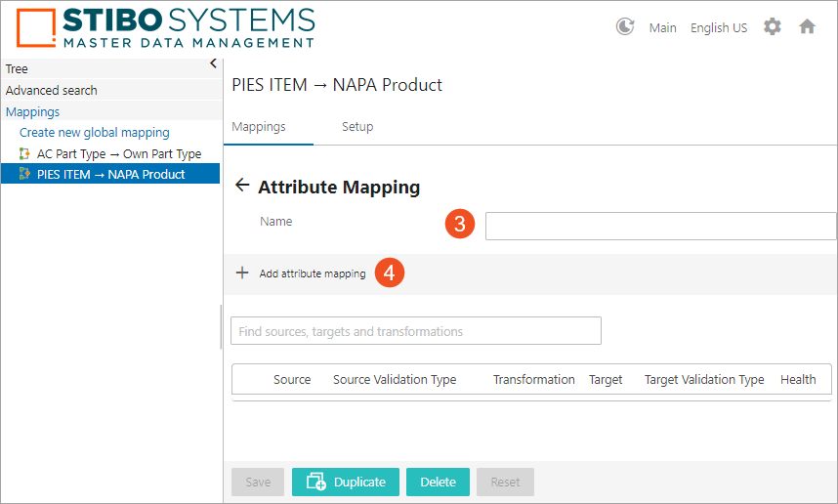Switch to the Setup tab
The height and width of the screenshot is (504, 838).
tap(357, 127)
